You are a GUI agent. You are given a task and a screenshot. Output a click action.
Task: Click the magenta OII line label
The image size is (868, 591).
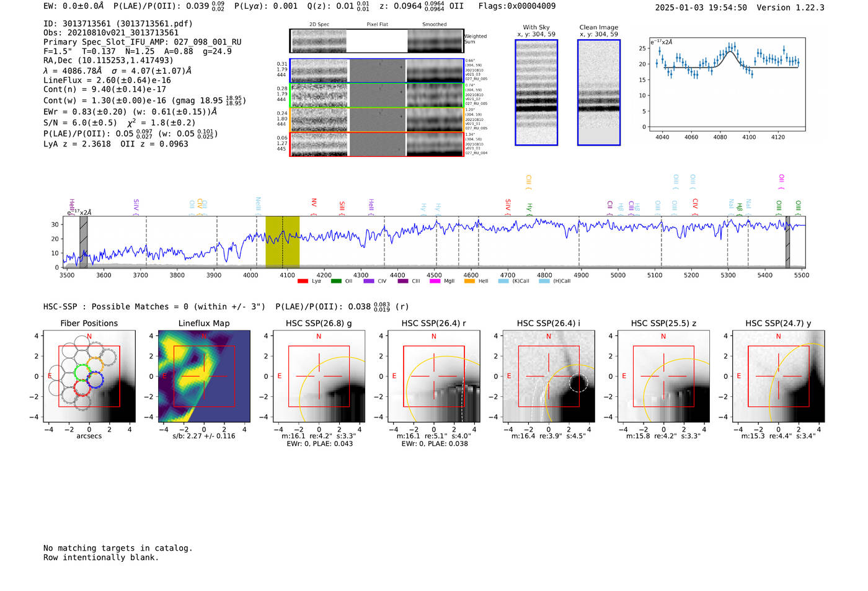(781, 182)
